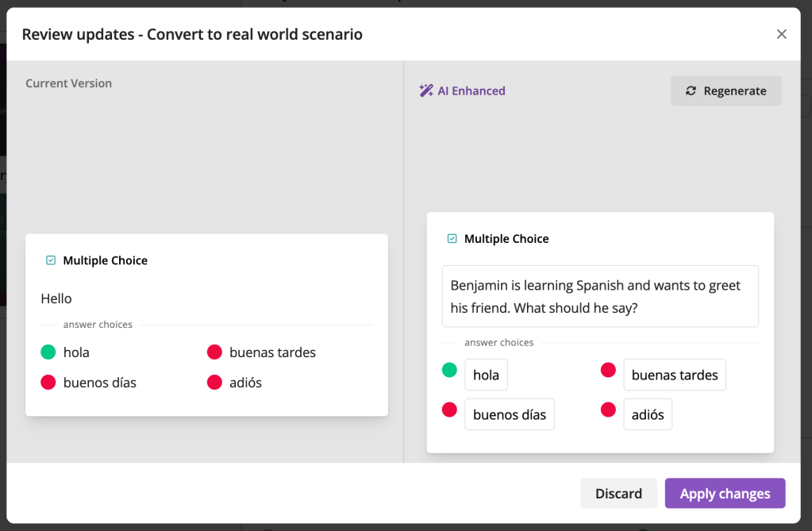Edit the enhanced buenas tardes answer field

click(x=674, y=375)
